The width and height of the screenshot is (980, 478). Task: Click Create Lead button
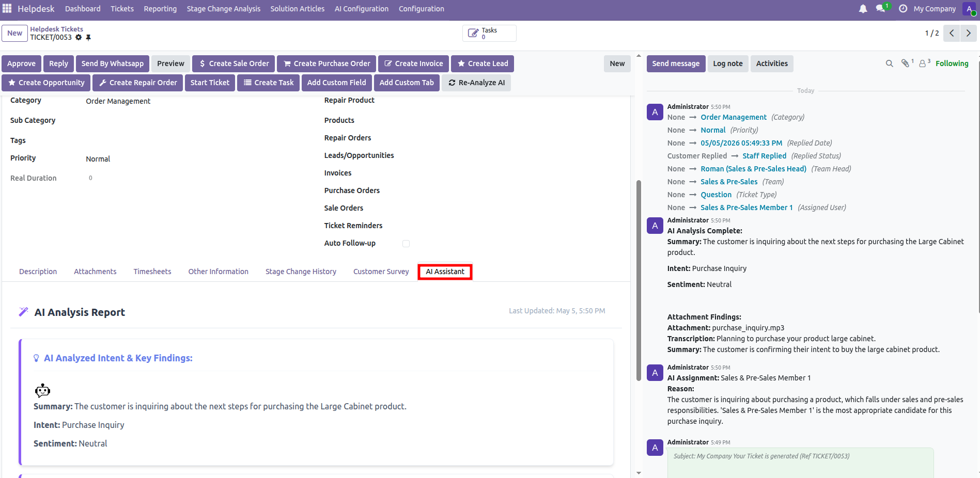tap(483, 63)
